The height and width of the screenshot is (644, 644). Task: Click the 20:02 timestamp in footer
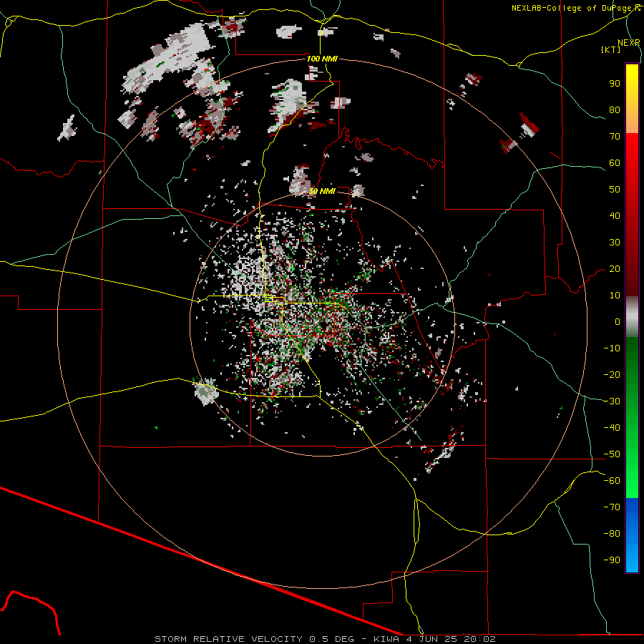pyautogui.click(x=479, y=639)
